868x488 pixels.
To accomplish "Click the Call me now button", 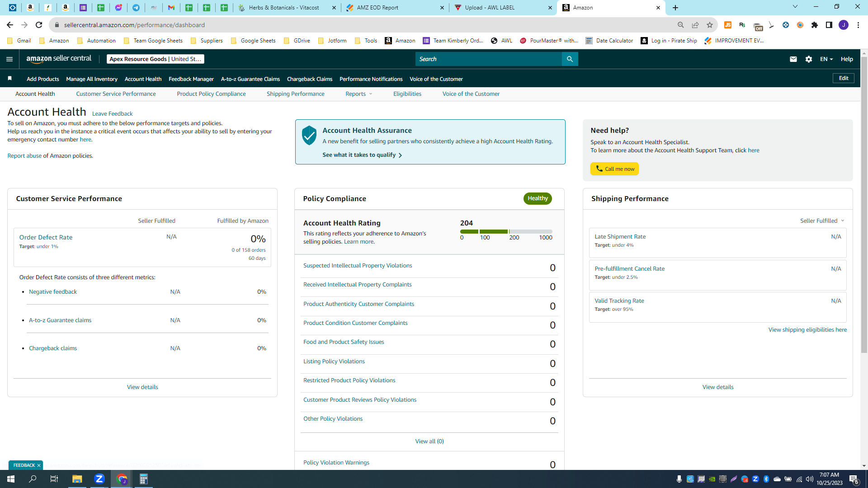I will (614, 169).
